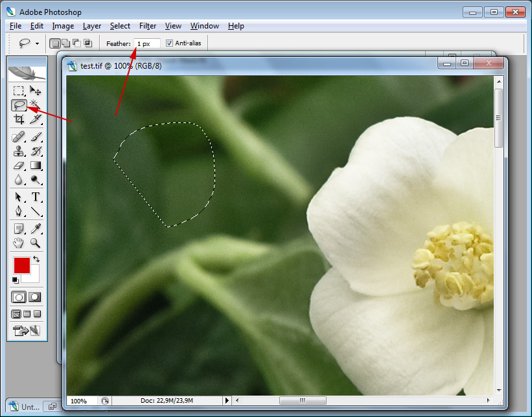Open the Select menu

click(x=120, y=26)
